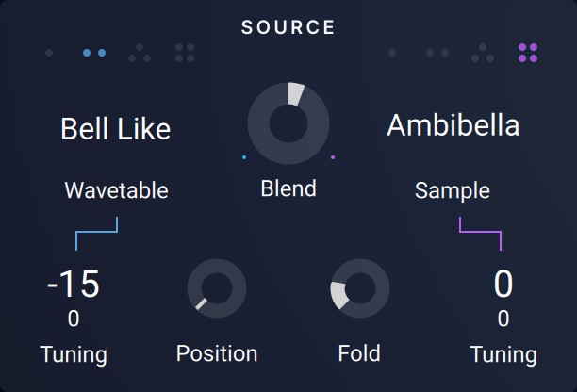577x392 pixels.
Task: Click the Blend knob
Action: coord(288,122)
